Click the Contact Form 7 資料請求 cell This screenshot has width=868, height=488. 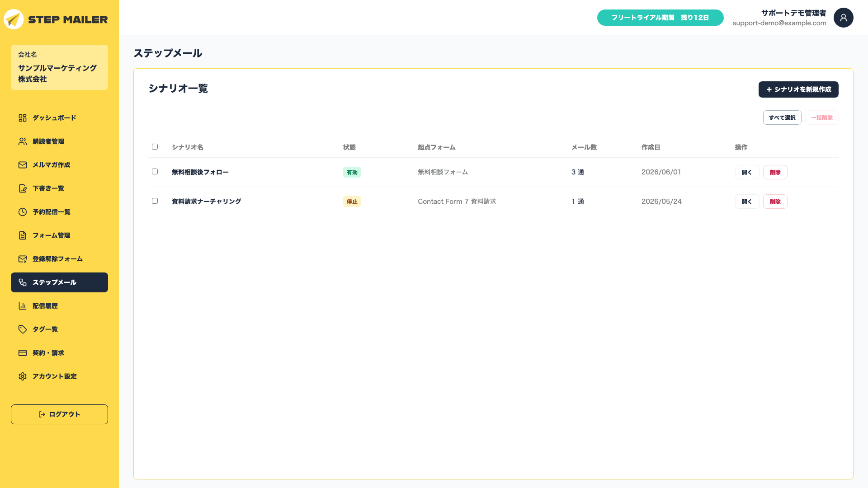click(x=457, y=202)
